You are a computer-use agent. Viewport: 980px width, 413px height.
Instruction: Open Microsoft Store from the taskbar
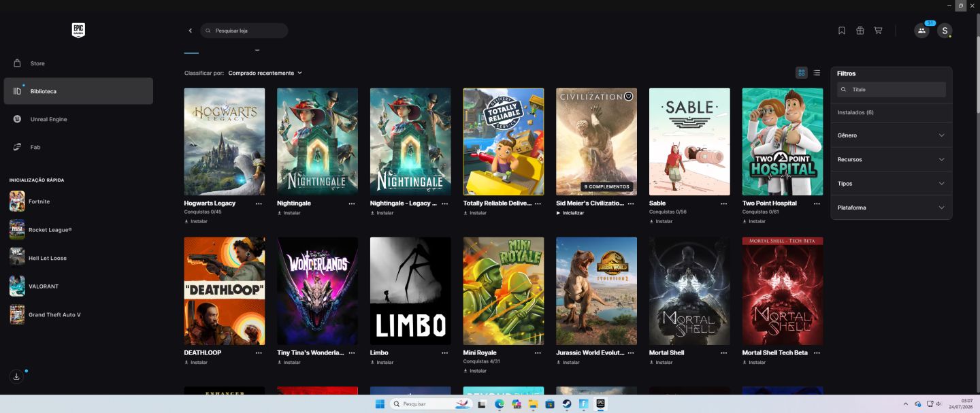(x=550, y=404)
